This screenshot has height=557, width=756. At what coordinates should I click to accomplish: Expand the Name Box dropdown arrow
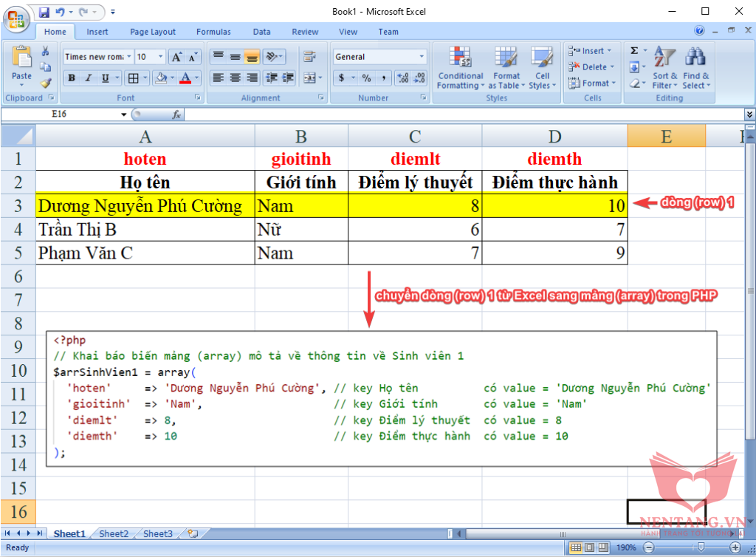pos(124,115)
